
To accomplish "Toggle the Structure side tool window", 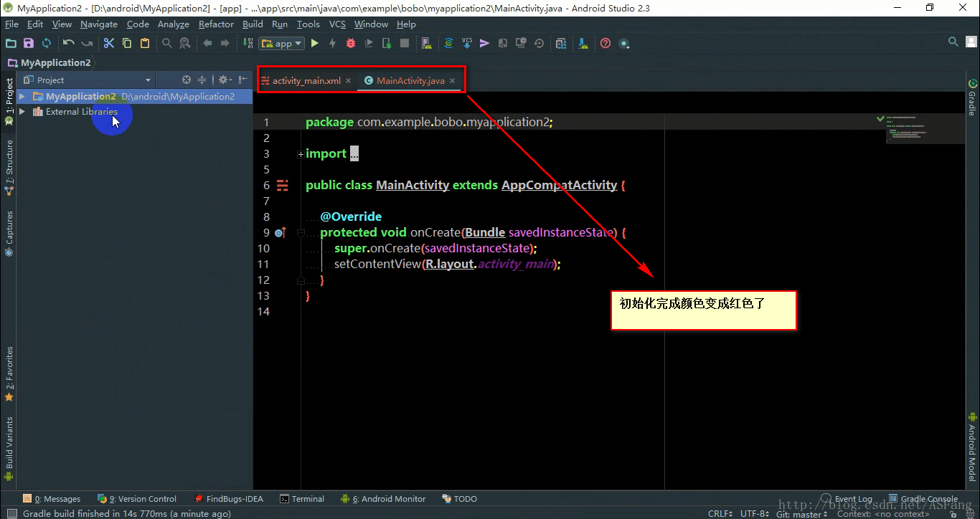I will pos(9,168).
